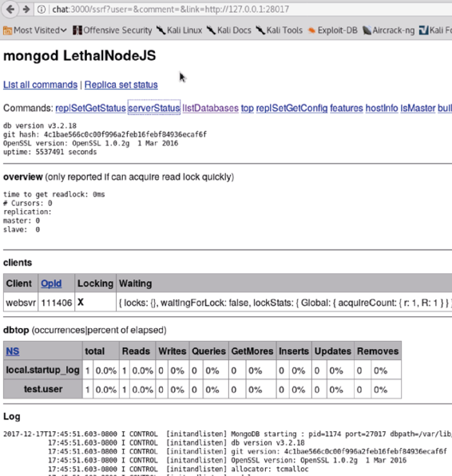This screenshot has width=452, height=476.
Task: Click the test.user row label
Action: pos(43,389)
